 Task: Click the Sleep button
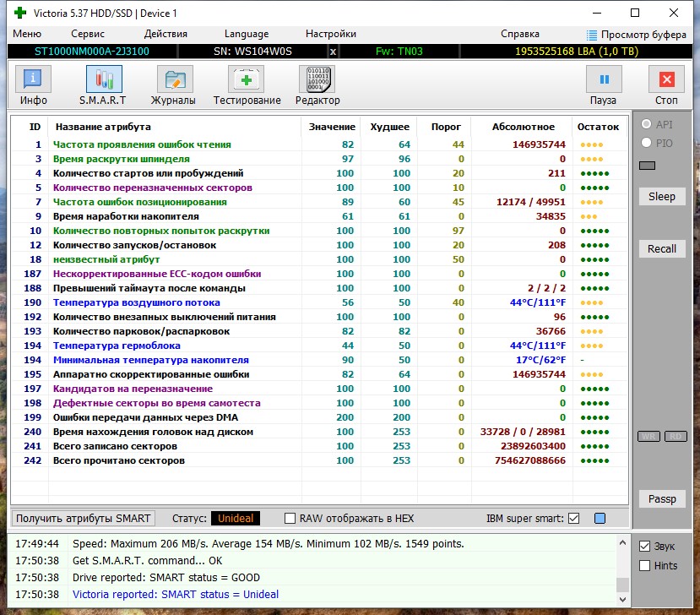click(x=662, y=197)
